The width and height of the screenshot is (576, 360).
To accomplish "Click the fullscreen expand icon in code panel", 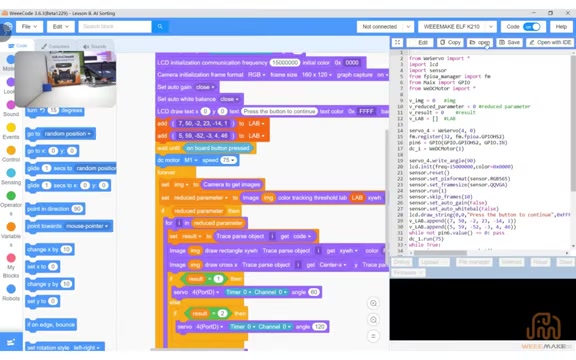I will click(x=397, y=43).
